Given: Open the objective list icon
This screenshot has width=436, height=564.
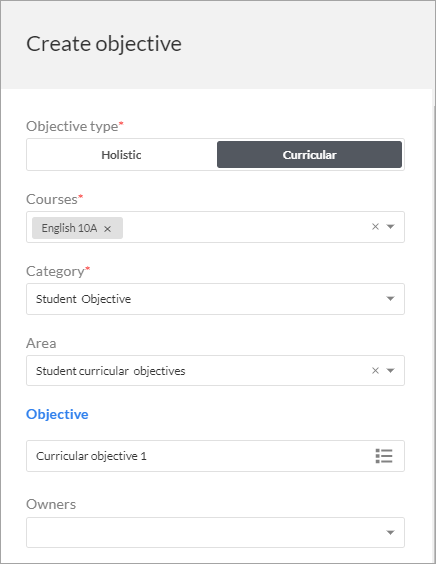Looking at the screenshot, I should [x=384, y=456].
